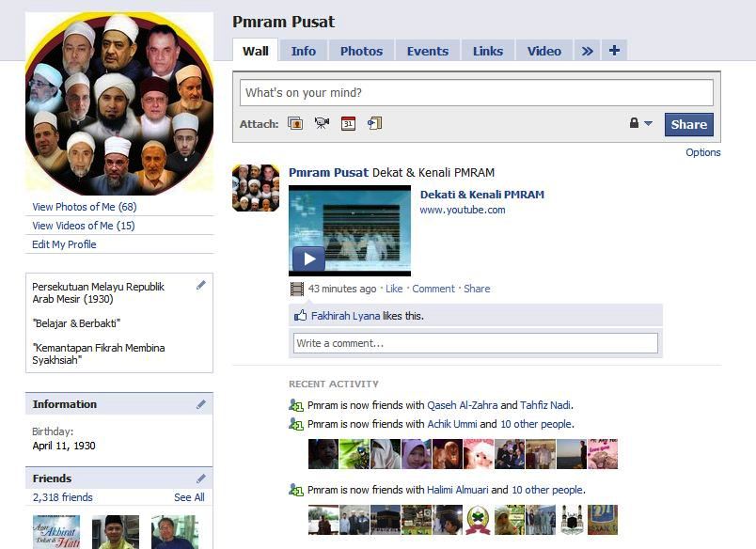Click the birthday value April 11, 1930
Screen dimensions: 756x549
64,446
